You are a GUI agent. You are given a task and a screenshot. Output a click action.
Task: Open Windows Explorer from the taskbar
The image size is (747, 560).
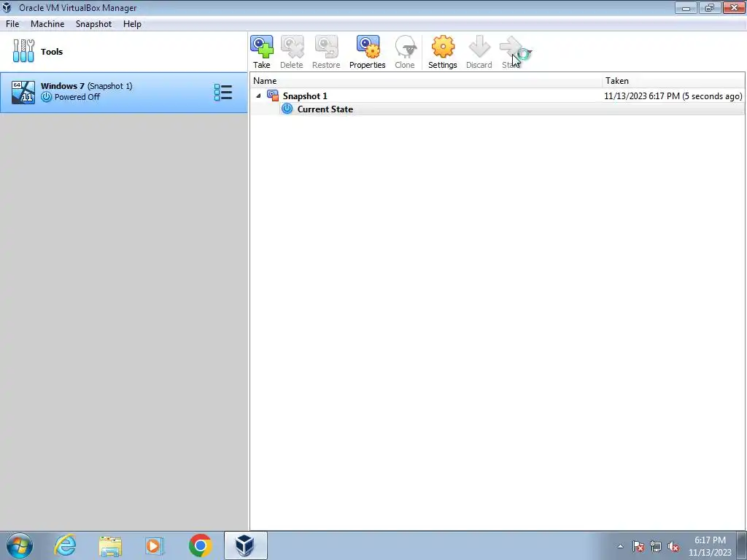[x=110, y=545]
